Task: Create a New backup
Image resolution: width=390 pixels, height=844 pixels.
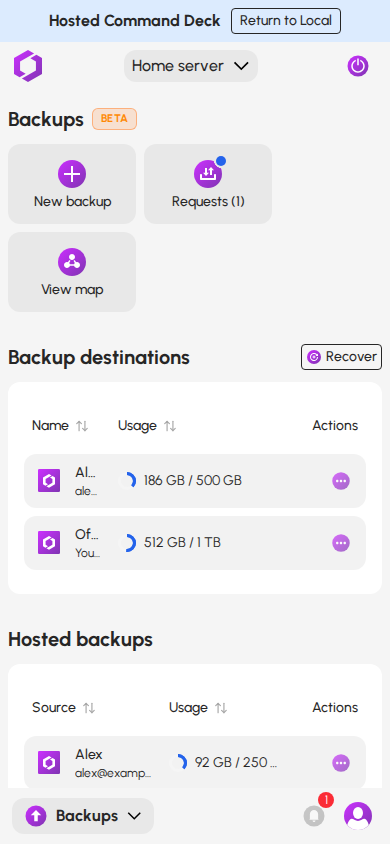Action: 72,184
